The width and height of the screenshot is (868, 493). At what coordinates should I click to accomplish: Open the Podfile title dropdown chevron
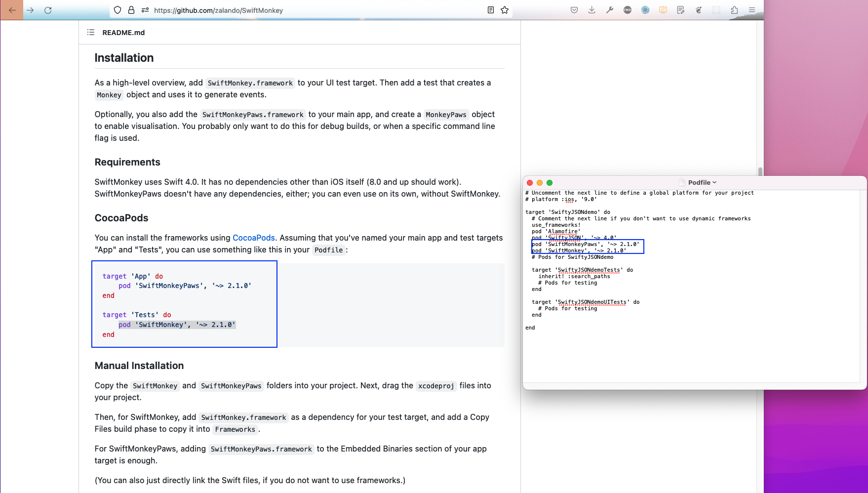tap(714, 182)
